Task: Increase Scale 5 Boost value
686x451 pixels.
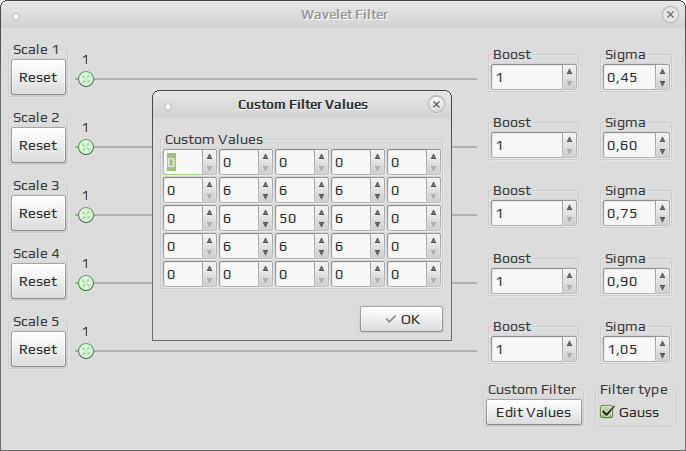Action: (x=569, y=343)
